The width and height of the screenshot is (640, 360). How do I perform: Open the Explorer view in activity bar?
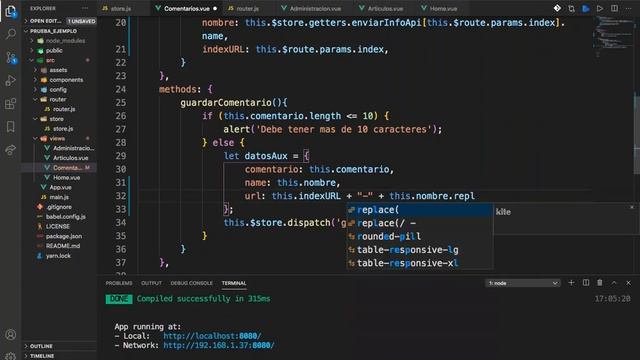11,11
